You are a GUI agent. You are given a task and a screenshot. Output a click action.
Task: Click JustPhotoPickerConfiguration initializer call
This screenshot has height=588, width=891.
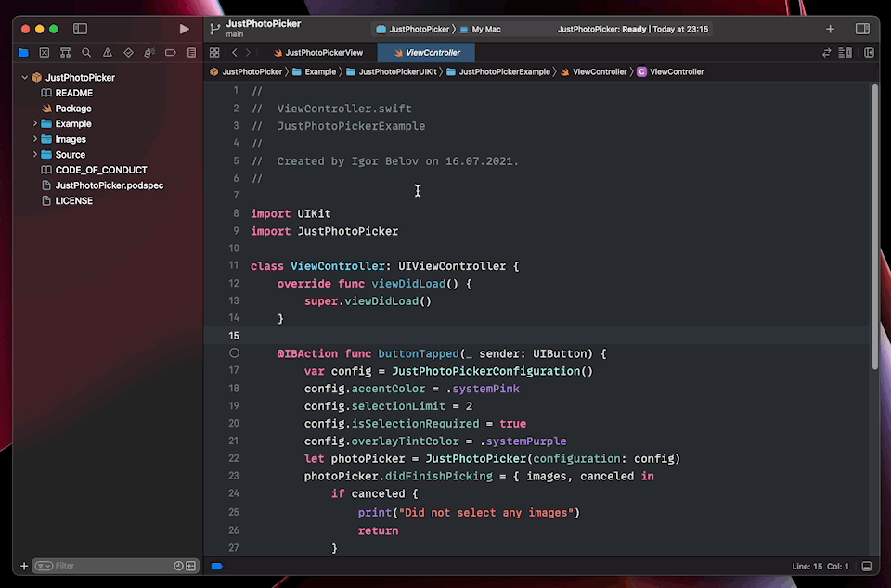click(x=492, y=371)
